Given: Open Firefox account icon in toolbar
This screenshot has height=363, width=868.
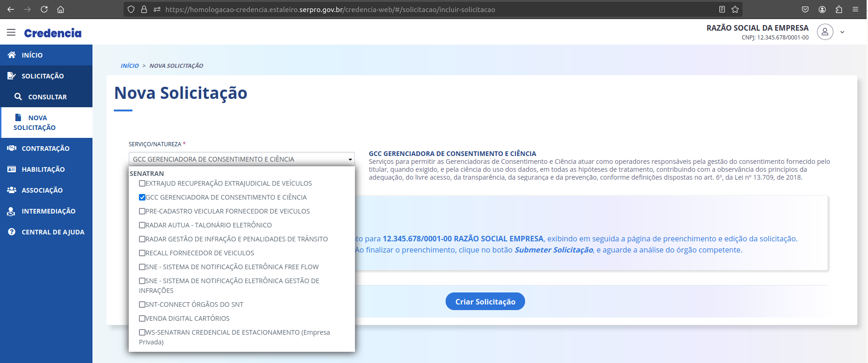Looking at the screenshot, I should [822, 9].
